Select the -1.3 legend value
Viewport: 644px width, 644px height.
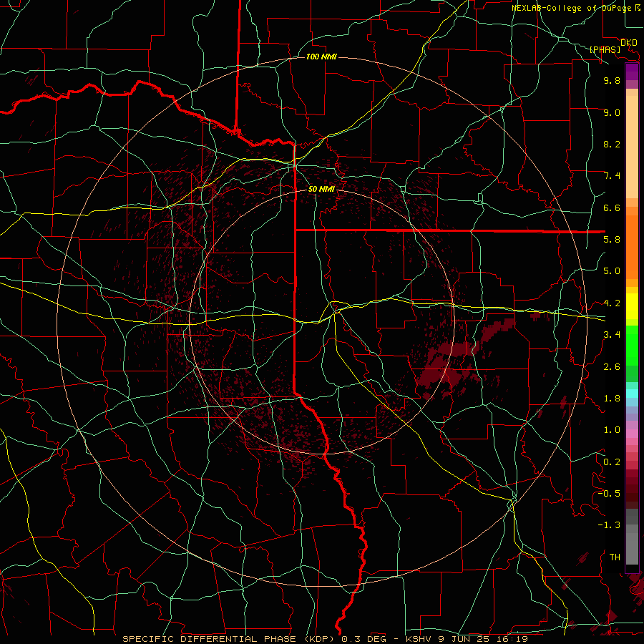tap(609, 525)
